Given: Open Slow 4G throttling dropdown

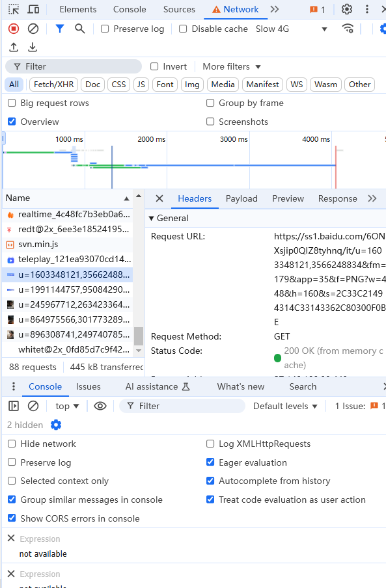Looking at the screenshot, I should point(291,29).
